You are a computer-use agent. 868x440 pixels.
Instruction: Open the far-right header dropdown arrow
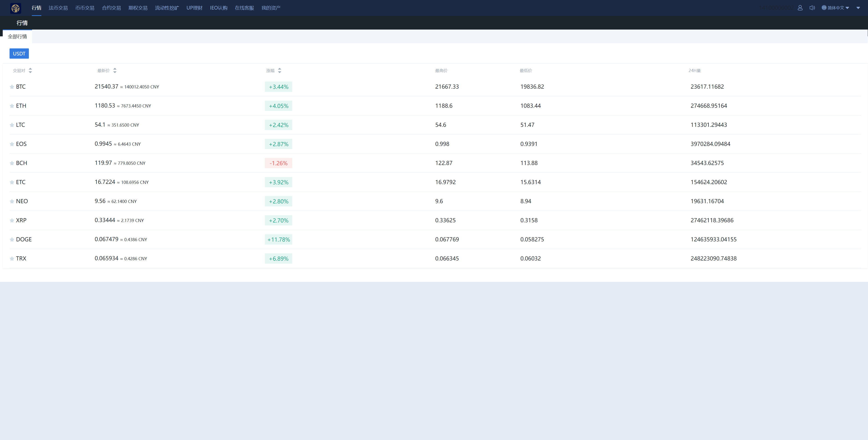(x=858, y=8)
